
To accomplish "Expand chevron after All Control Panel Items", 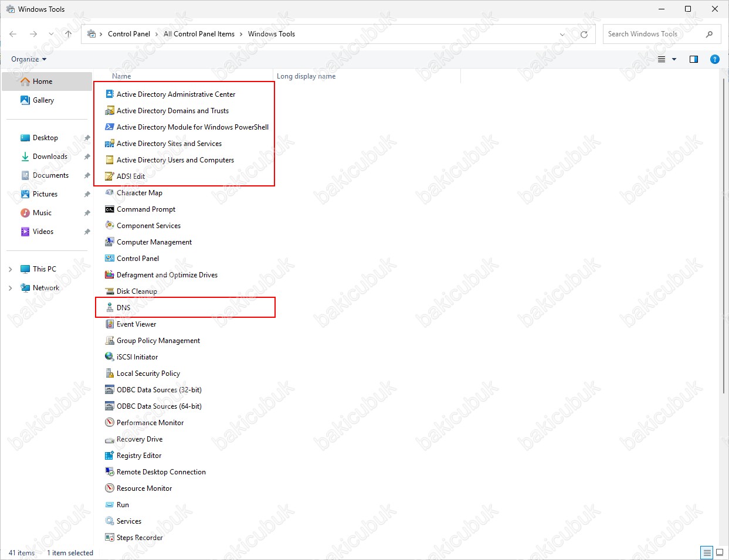I will point(241,34).
